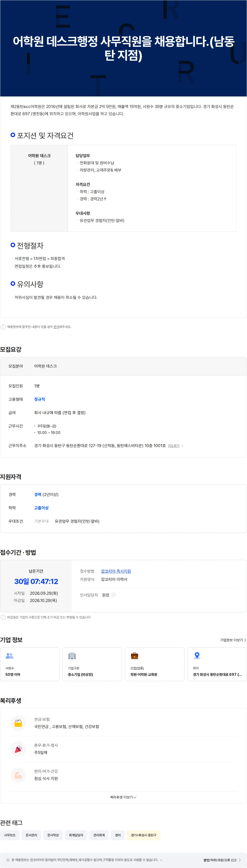Viewport: 247px width, 868px height.
Task: Click the 경력 career link
Action: click(x=38, y=494)
